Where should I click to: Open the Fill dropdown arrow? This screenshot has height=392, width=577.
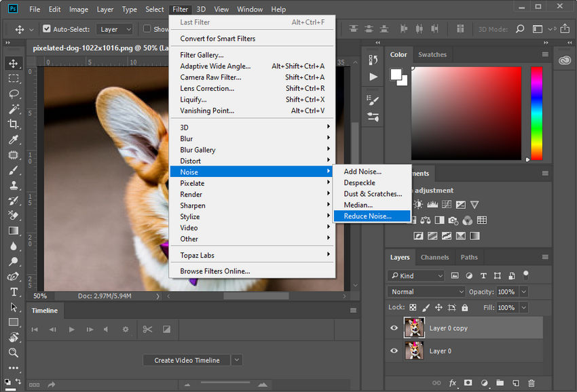tap(523, 307)
